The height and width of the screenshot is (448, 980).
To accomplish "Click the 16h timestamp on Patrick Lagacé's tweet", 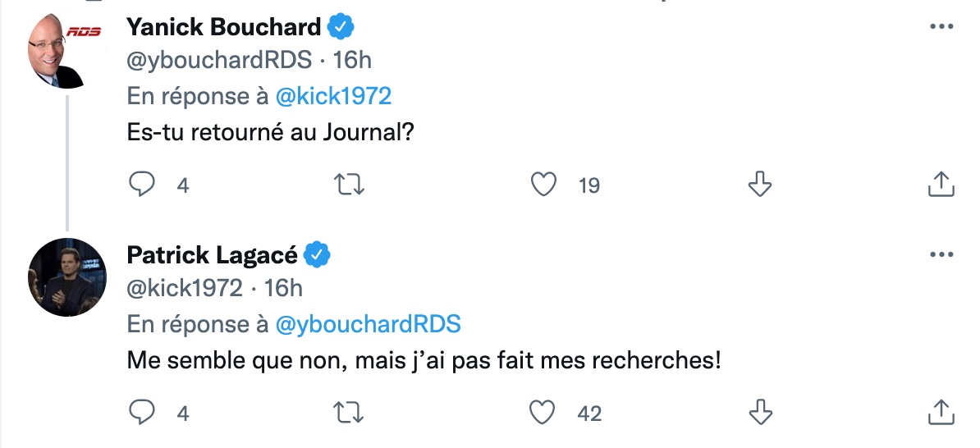I will 283,288.
